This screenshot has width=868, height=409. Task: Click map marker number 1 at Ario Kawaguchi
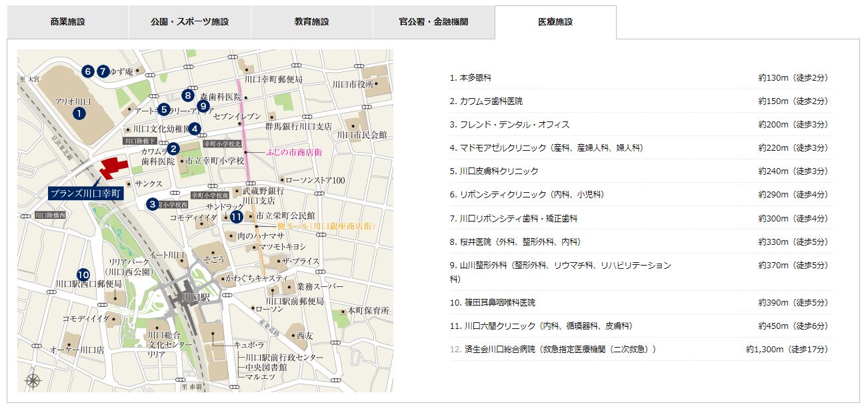(79, 113)
